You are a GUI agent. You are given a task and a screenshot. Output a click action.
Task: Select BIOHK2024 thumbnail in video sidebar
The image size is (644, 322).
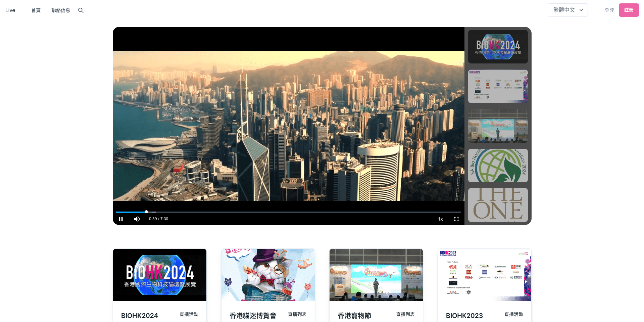click(498, 47)
